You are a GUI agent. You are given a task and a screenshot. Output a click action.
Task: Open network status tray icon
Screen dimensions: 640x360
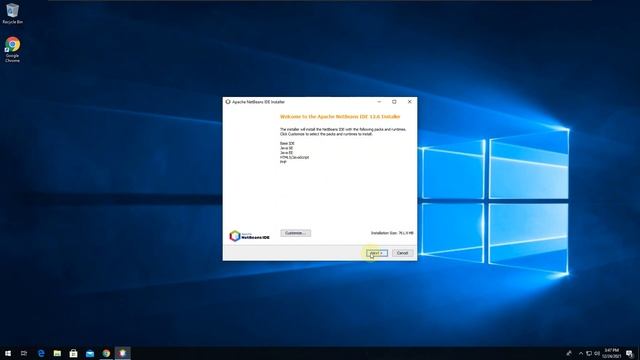tap(589, 353)
